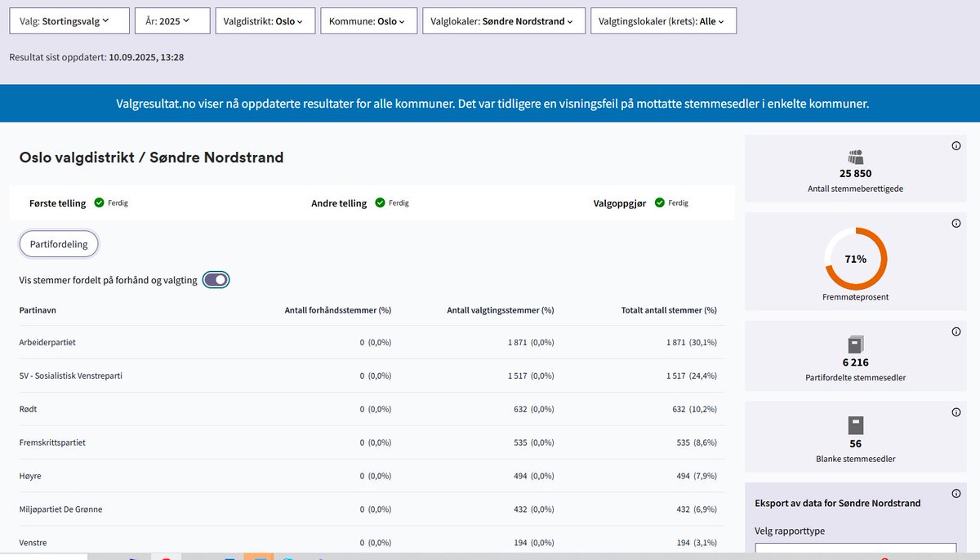The height and width of the screenshot is (560, 980).
Task: Click the Partinavn column header
Action: (38, 310)
